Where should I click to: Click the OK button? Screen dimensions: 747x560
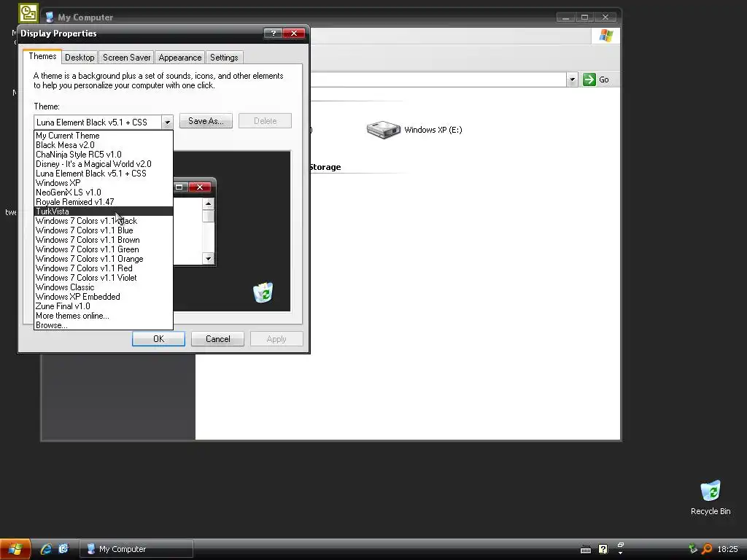[158, 339]
